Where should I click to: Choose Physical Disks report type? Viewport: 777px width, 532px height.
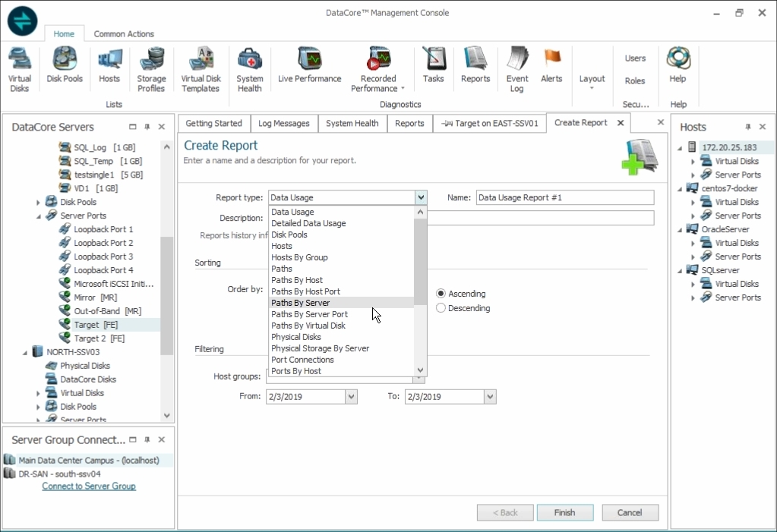342,337
